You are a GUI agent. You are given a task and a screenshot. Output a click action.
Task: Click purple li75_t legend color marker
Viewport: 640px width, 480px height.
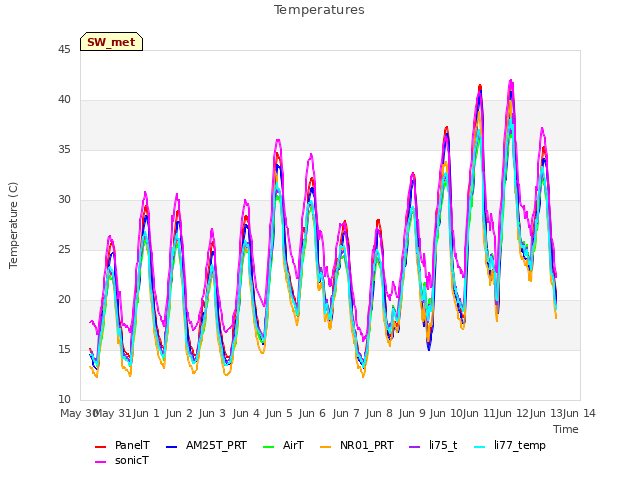pyautogui.click(x=415, y=447)
